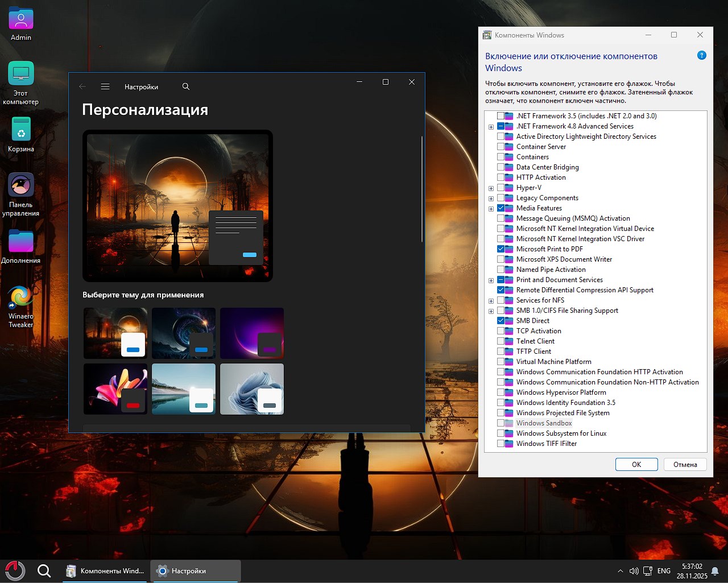Check the Windows Subsystem for Linux box
This screenshot has width=728, height=583.
[500, 433]
